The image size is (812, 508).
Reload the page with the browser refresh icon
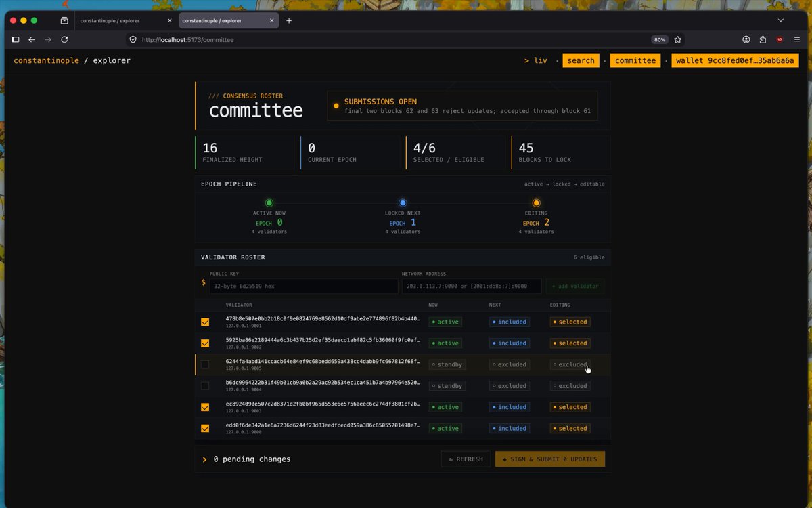[65, 40]
